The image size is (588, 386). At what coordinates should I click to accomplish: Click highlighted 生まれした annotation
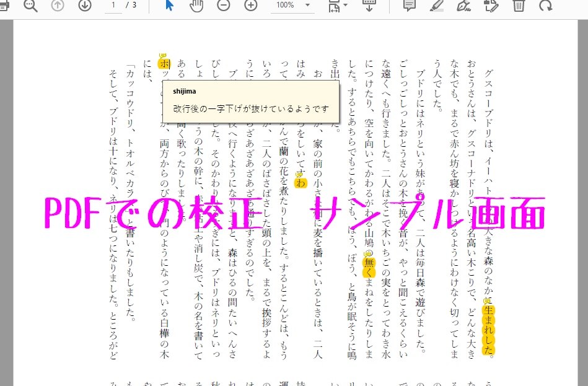[x=488, y=330]
